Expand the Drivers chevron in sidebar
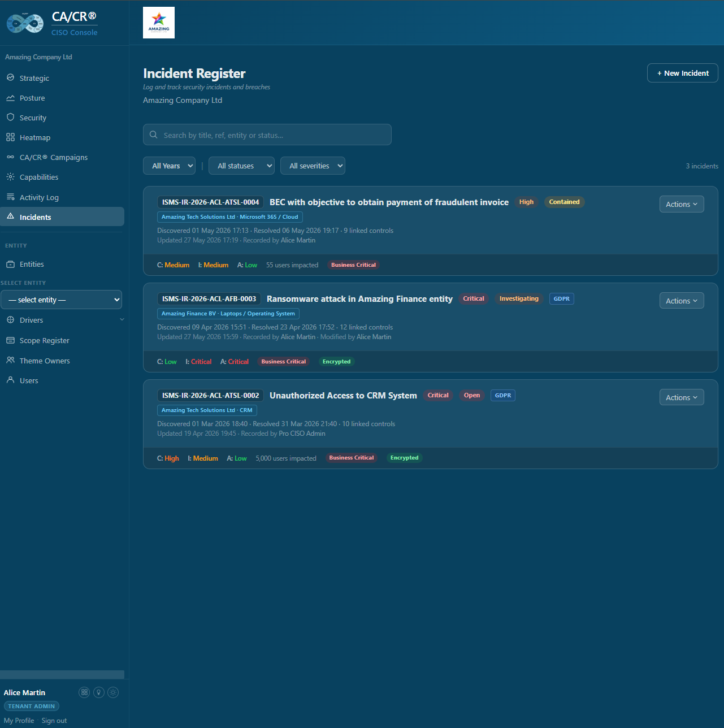 (122, 319)
